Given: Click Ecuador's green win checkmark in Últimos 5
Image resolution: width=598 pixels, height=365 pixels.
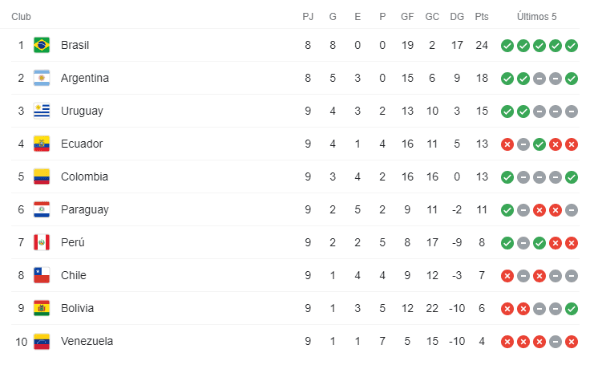Looking at the screenshot, I should [x=539, y=144].
